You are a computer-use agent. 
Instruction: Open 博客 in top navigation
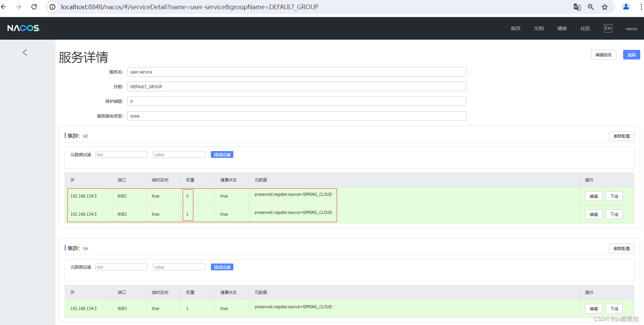pyautogui.click(x=562, y=28)
